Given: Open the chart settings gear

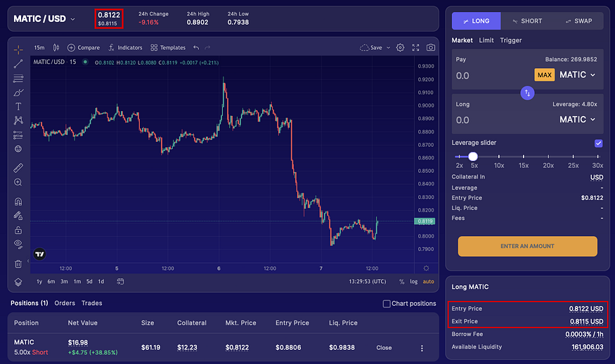Looking at the screenshot, I should pyautogui.click(x=400, y=48).
